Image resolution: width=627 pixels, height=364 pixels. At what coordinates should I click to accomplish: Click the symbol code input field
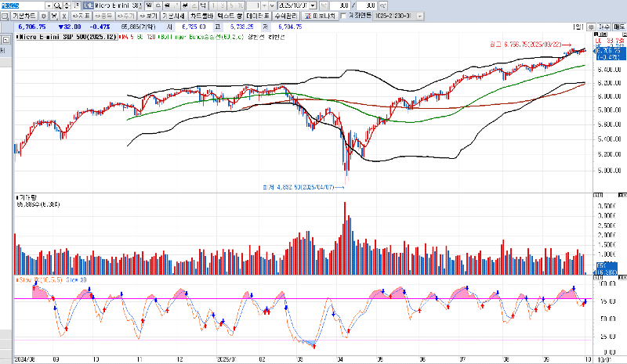coord(24,5)
